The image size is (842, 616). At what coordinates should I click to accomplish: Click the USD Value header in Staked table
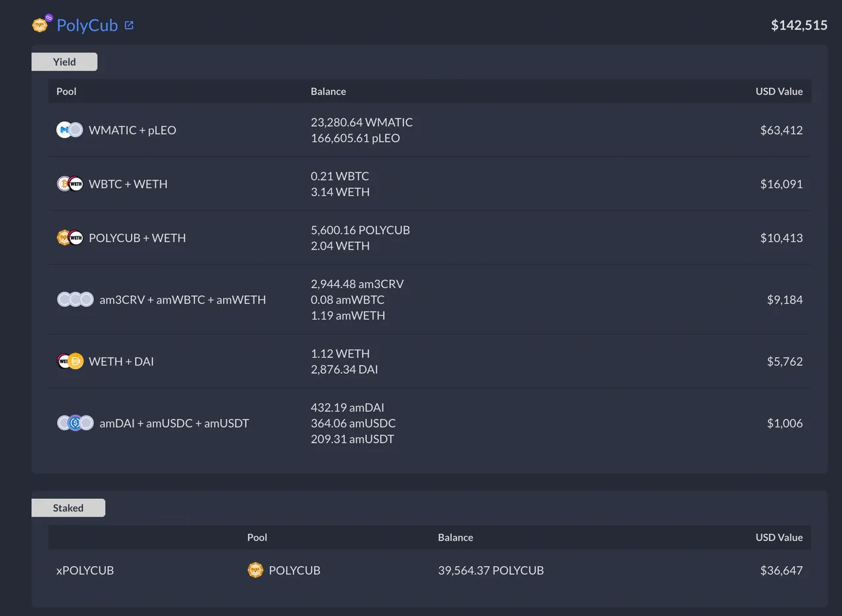(x=779, y=537)
